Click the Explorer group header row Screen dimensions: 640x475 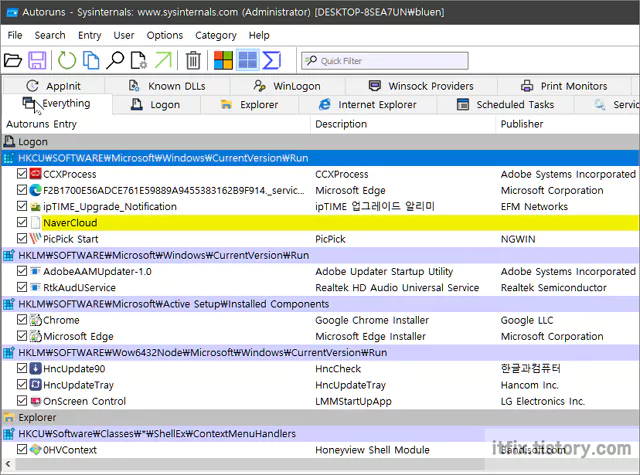click(320, 417)
